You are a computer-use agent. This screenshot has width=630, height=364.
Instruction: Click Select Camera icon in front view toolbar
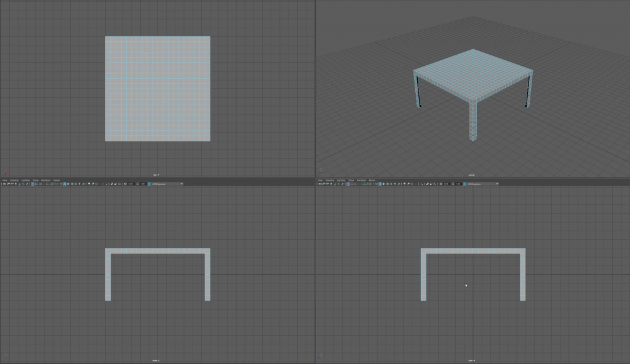(3, 184)
